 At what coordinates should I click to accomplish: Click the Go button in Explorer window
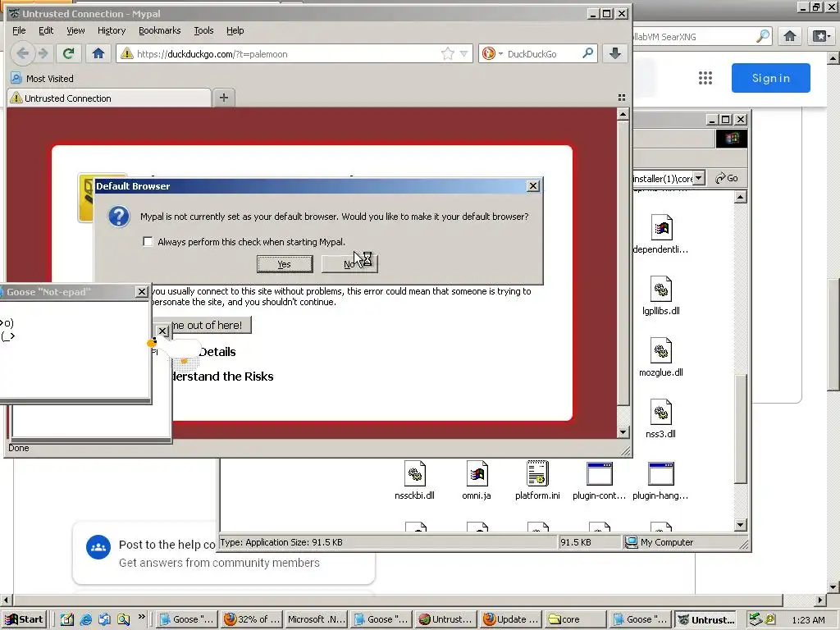[x=727, y=178]
